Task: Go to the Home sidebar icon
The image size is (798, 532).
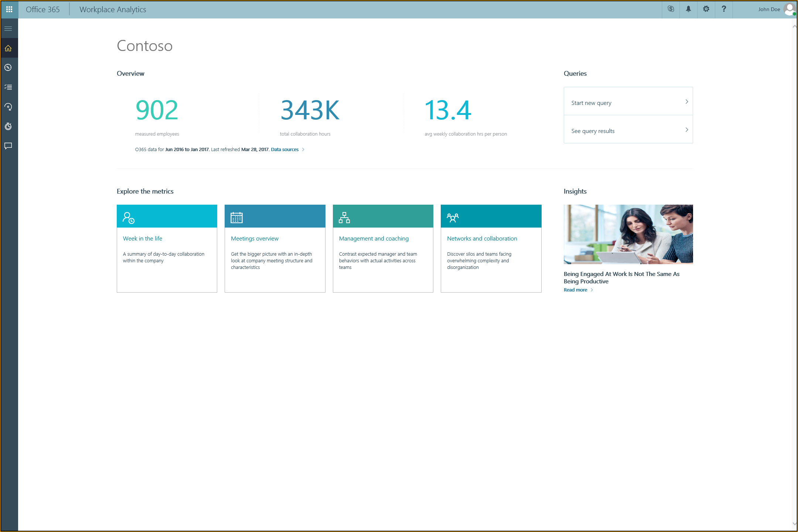Action: click(x=8, y=48)
